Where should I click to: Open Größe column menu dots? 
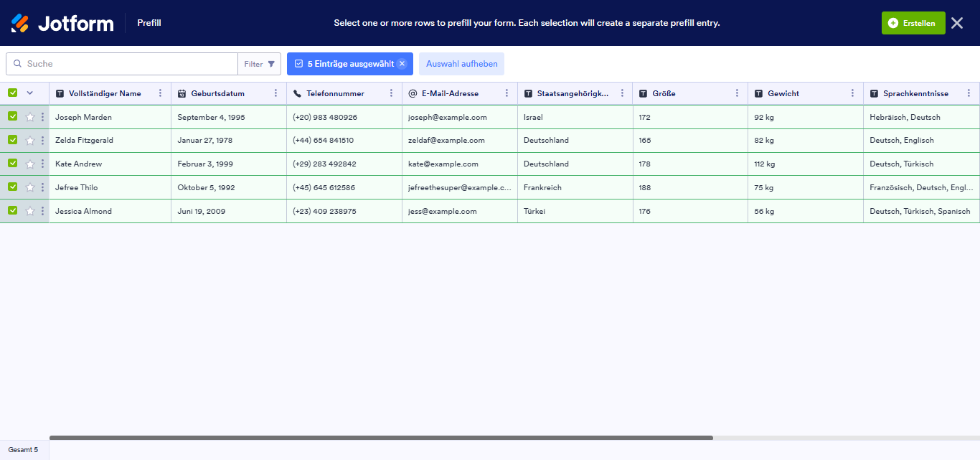pos(737,93)
